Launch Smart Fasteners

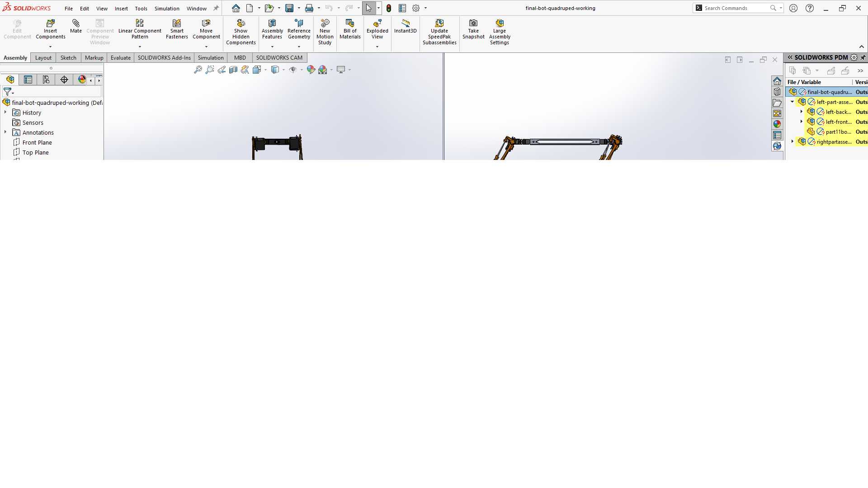point(177,29)
